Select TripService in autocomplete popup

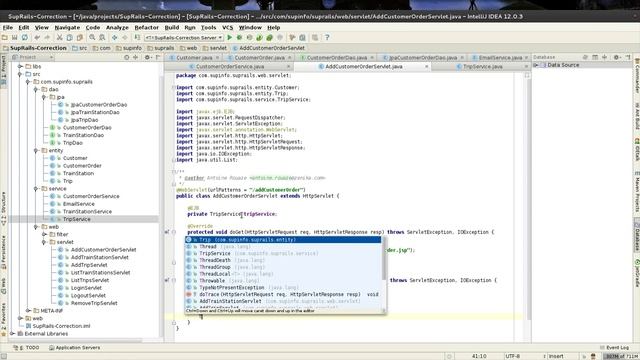point(283,253)
